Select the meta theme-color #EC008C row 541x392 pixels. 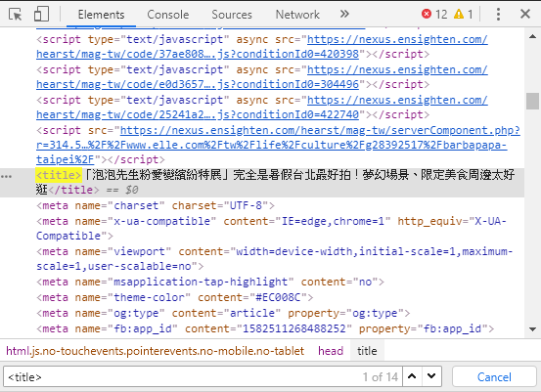(175, 297)
